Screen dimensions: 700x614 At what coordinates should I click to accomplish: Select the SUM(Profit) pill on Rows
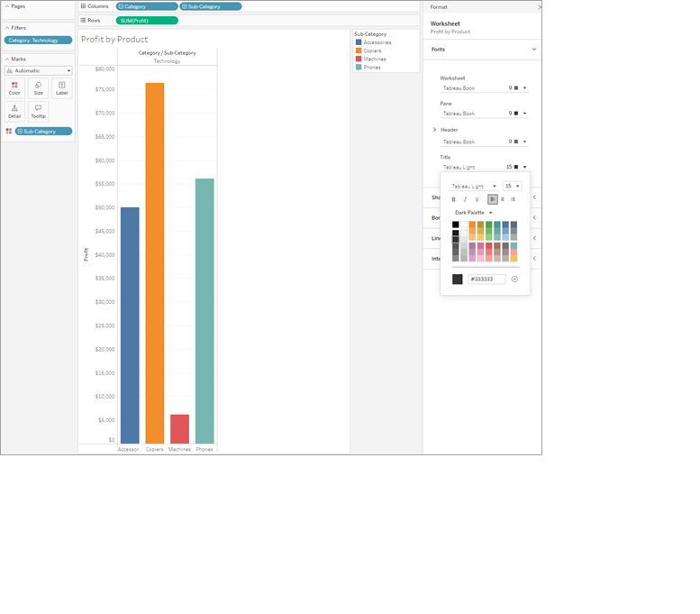(x=147, y=21)
